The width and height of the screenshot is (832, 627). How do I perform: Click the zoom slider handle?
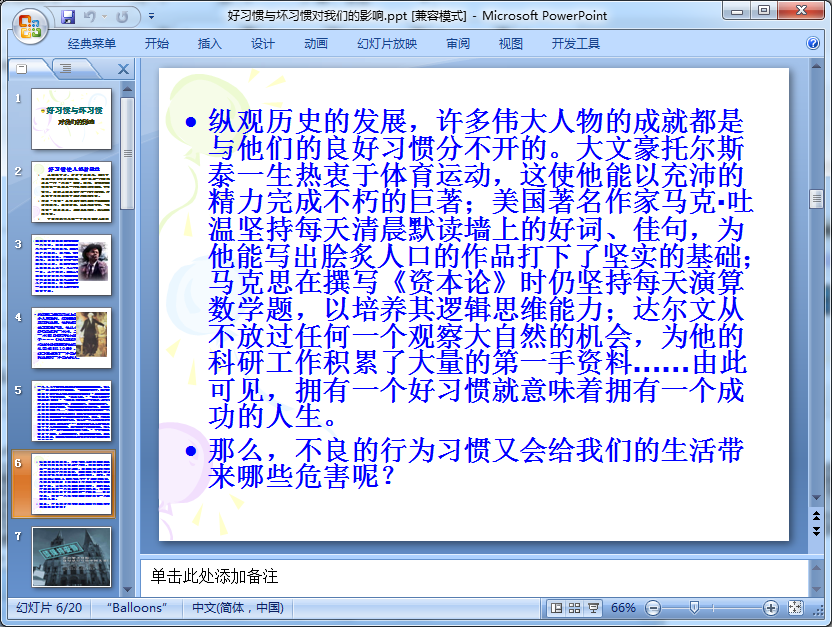point(694,608)
